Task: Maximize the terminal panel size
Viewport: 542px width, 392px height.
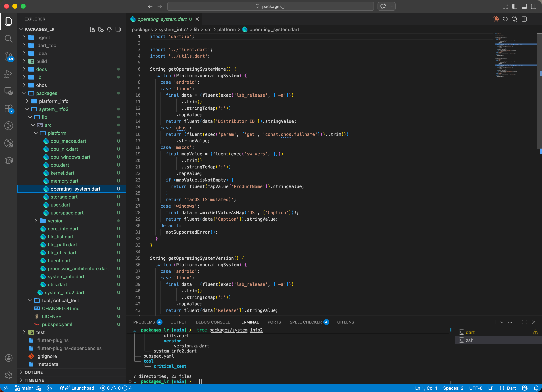Action: [x=524, y=322]
